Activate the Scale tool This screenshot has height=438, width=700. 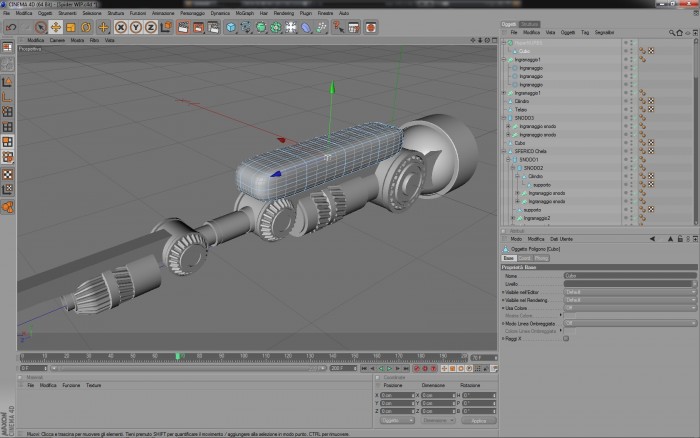point(71,28)
